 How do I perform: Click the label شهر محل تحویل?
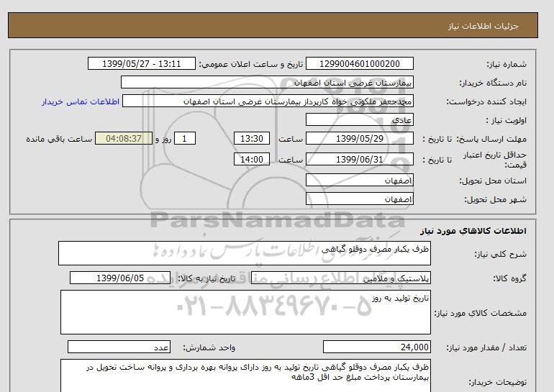click(x=495, y=199)
